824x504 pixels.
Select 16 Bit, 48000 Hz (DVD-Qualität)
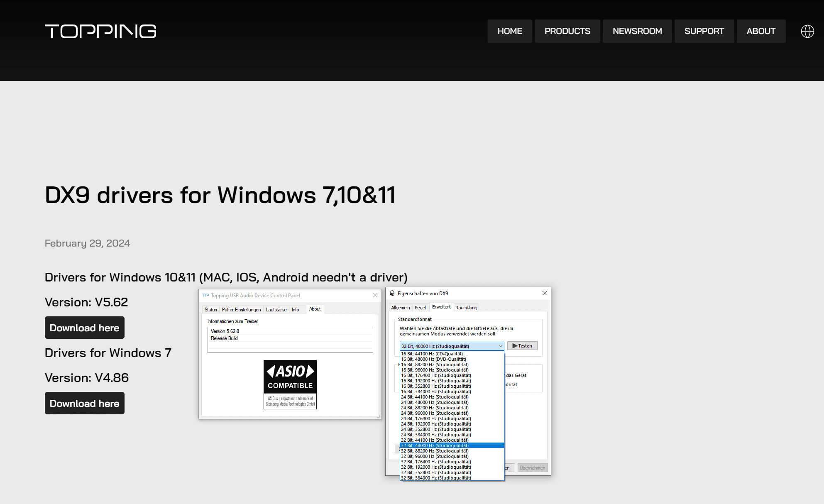click(x=452, y=359)
